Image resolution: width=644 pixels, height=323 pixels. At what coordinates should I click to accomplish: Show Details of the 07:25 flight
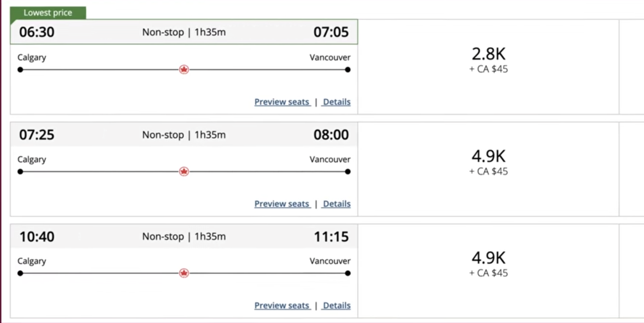[337, 204]
